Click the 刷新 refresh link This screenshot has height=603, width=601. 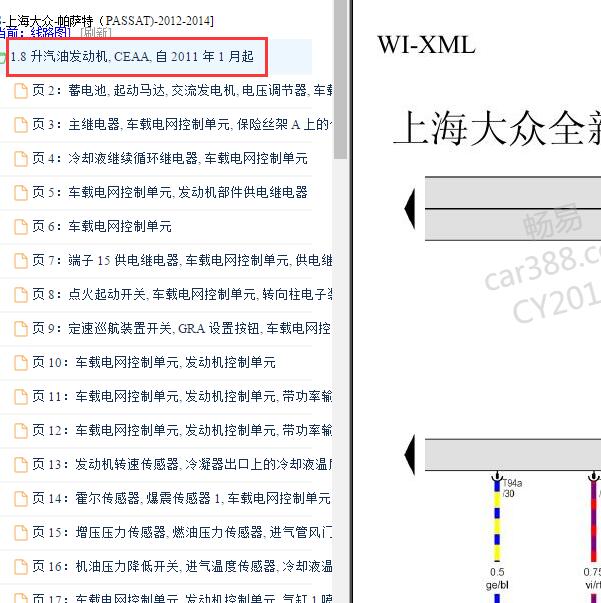95,33
